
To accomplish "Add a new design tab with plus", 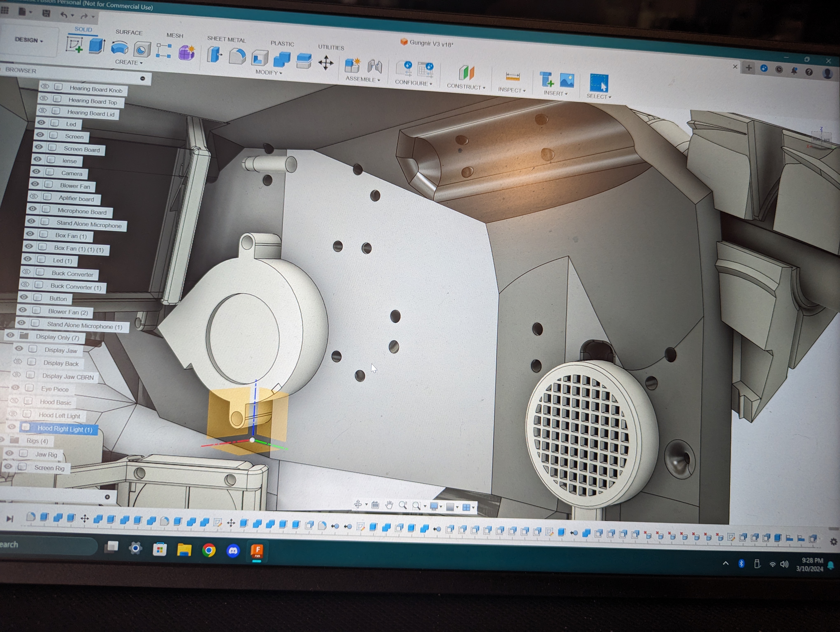I will click(x=748, y=67).
